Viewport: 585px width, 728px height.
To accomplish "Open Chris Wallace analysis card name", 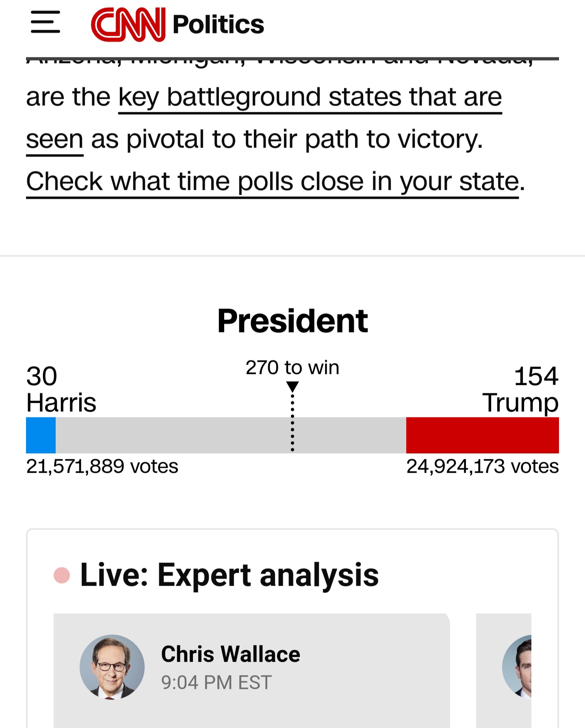I will pyautogui.click(x=230, y=654).
